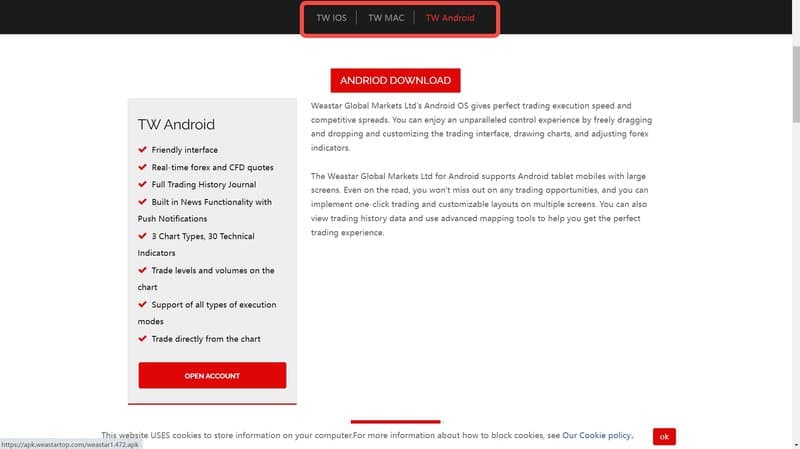
Task: Click the checkmark beside 3 Chart Types
Action: pyautogui.click(x=142, y=236)
